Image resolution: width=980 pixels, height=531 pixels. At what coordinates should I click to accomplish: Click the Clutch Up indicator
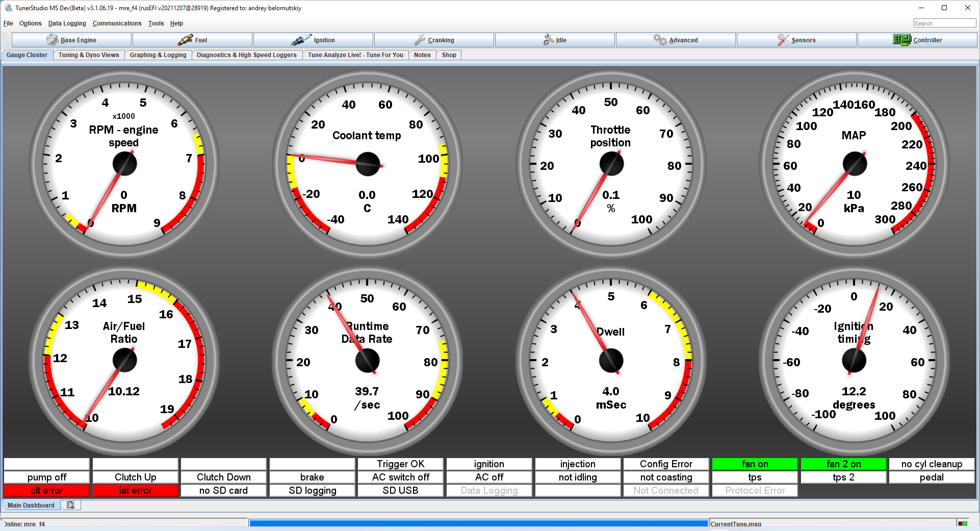pos(136,477)
